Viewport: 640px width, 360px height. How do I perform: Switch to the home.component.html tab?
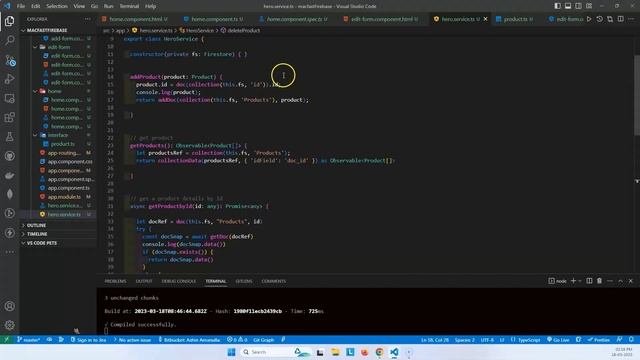[135, 19]
